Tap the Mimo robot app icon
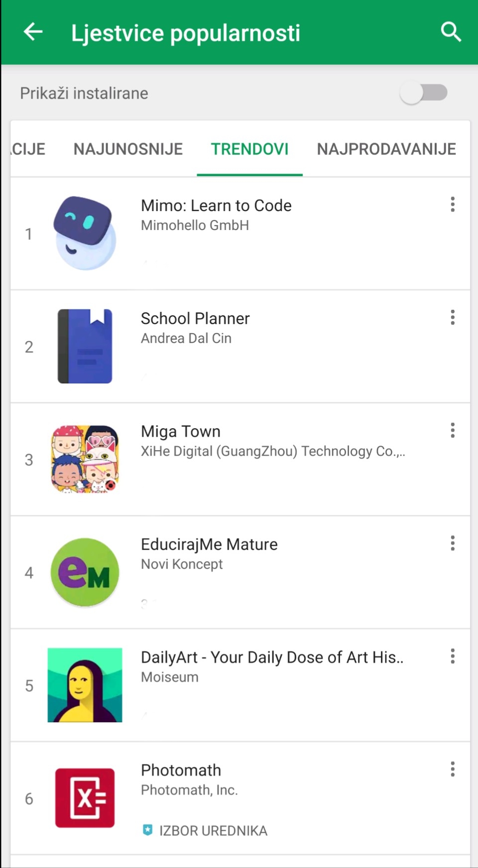 click(x=85, y=233)
